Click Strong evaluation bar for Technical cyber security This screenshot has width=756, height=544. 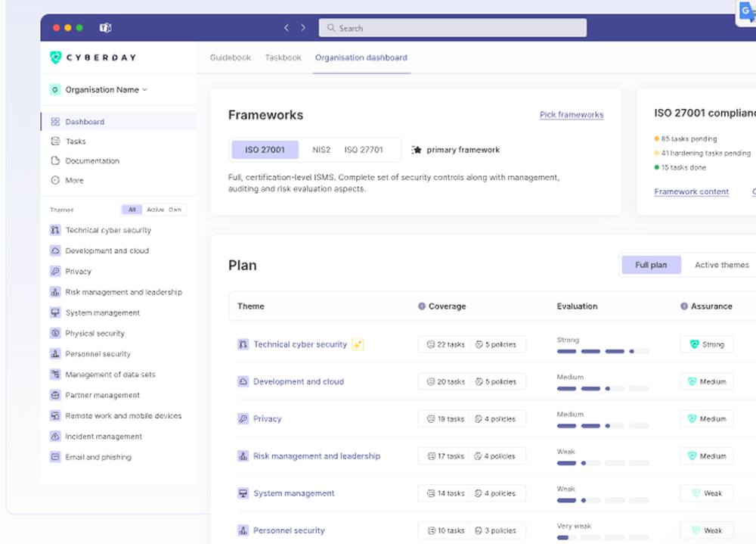(x=603, y=351)
